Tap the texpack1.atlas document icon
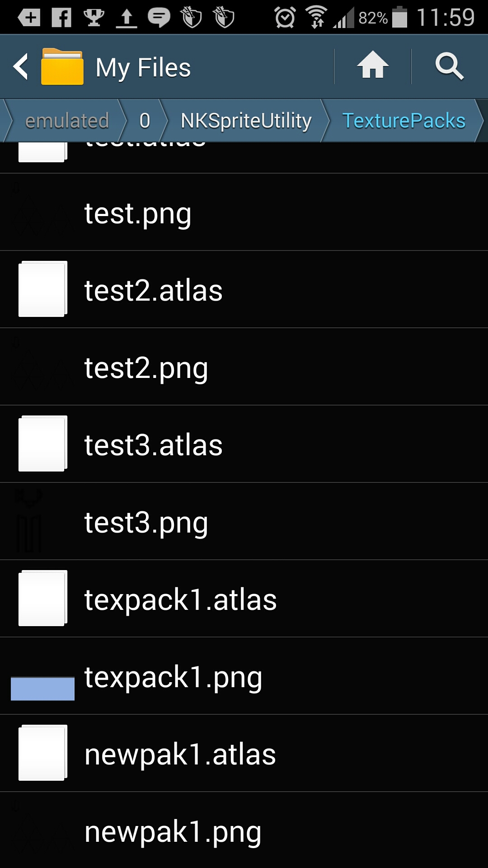The height and width of the screenshot is (868, 488). point(42,598)
